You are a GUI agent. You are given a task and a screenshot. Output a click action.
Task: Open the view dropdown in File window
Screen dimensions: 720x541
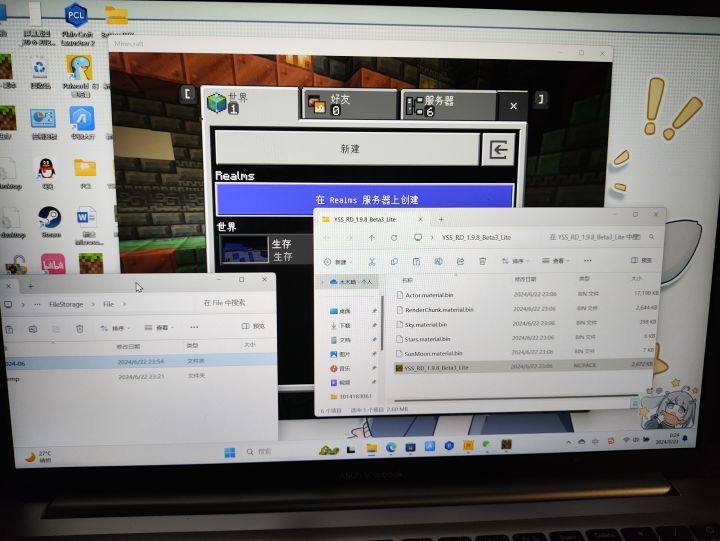click(x=159, y=327)
